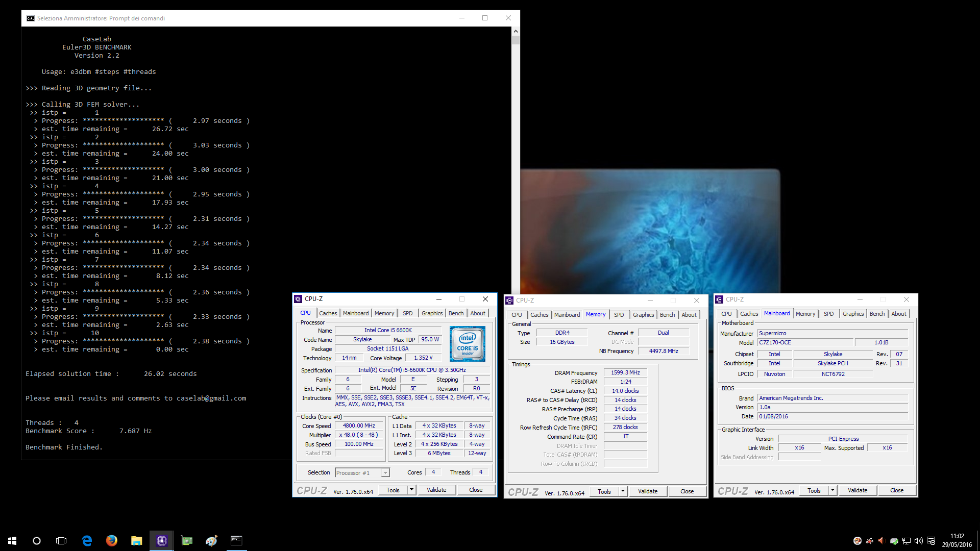The width and height of the screenshot is (980, 551).
Task: Click the Benchmark Score 7.687 Hz line
Action: [x=89, y=431]
